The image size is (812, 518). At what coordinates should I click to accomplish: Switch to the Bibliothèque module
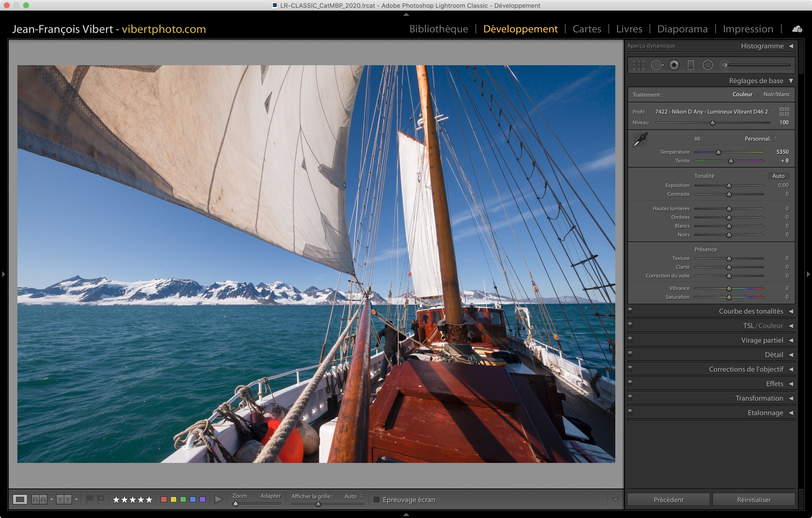click(x=438, y=29)
